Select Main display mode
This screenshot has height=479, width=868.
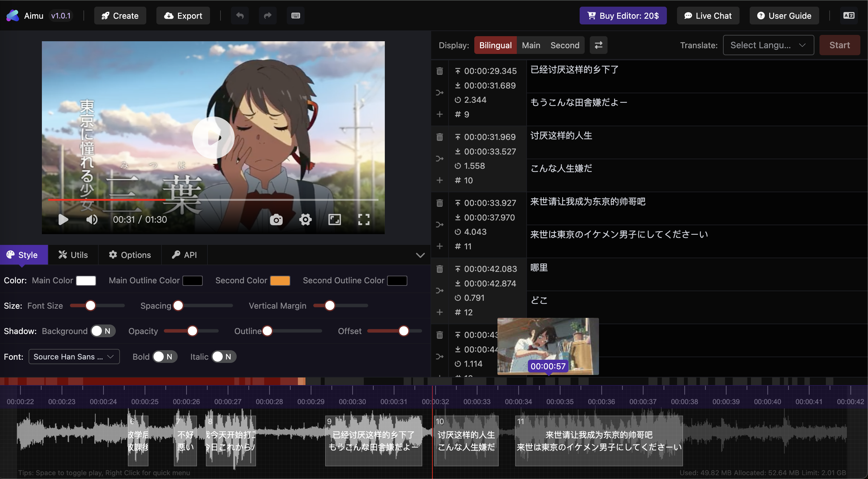point(531,45)
